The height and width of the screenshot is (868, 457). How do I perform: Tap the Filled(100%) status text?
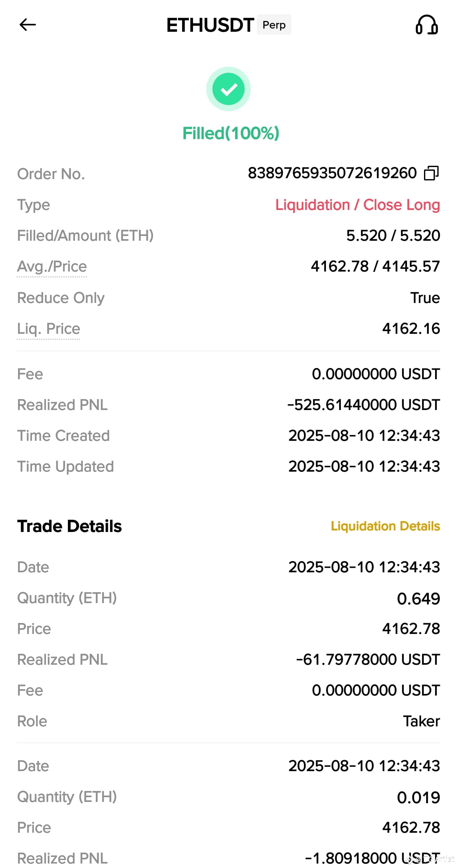231,133
